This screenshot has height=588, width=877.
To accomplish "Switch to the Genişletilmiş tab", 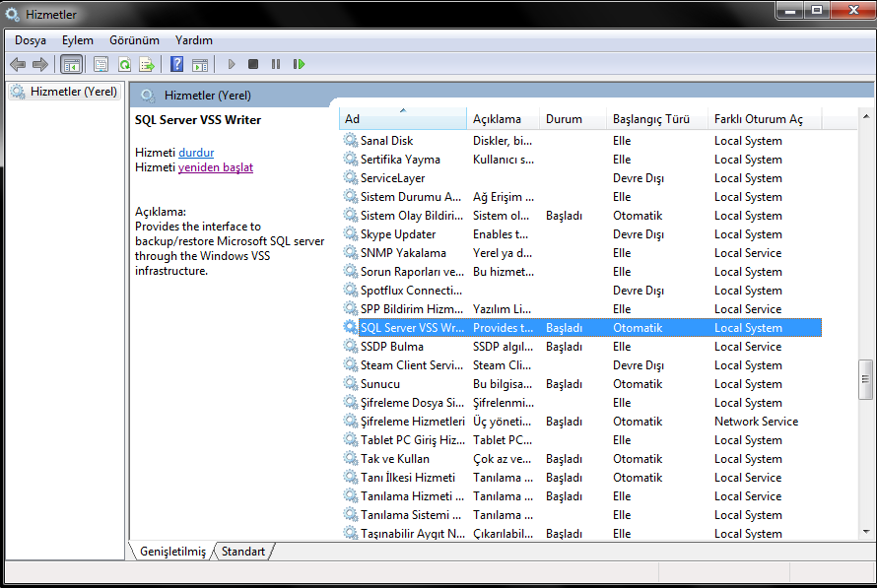I will (172, 552).
